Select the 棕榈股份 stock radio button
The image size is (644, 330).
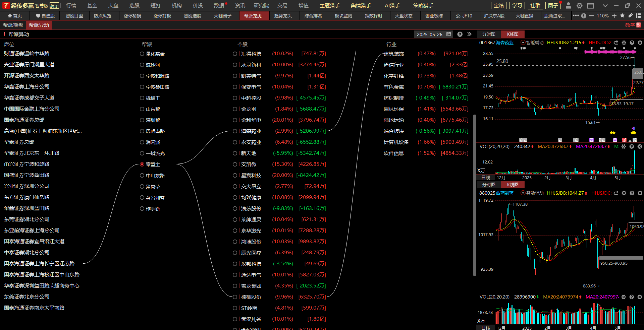pos(235,297)
